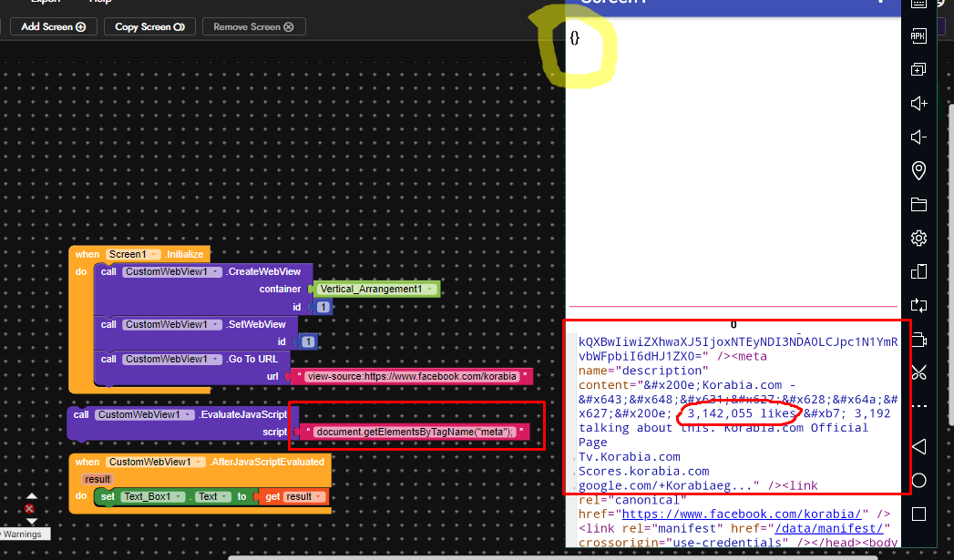
Task: Expand the get result variable dropdown
Action: click(318, 497)
